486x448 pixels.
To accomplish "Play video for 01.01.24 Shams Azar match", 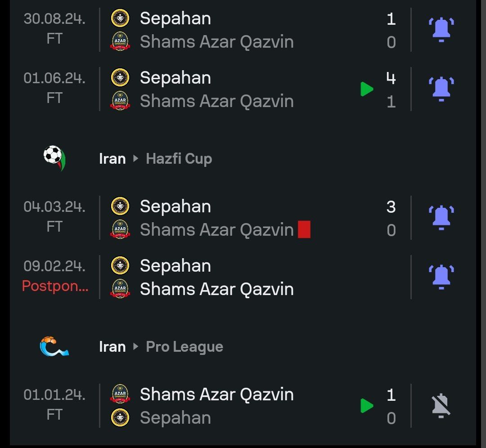I will tap(367, 406).
